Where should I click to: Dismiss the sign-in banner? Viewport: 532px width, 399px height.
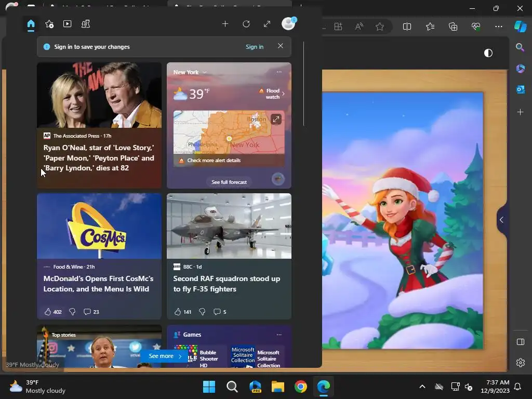point(280,46)
